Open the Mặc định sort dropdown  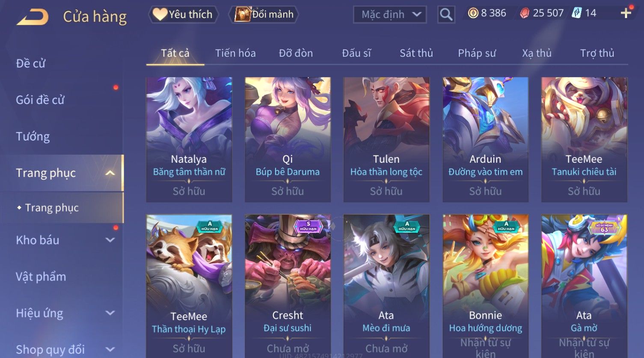coord(390,15)
